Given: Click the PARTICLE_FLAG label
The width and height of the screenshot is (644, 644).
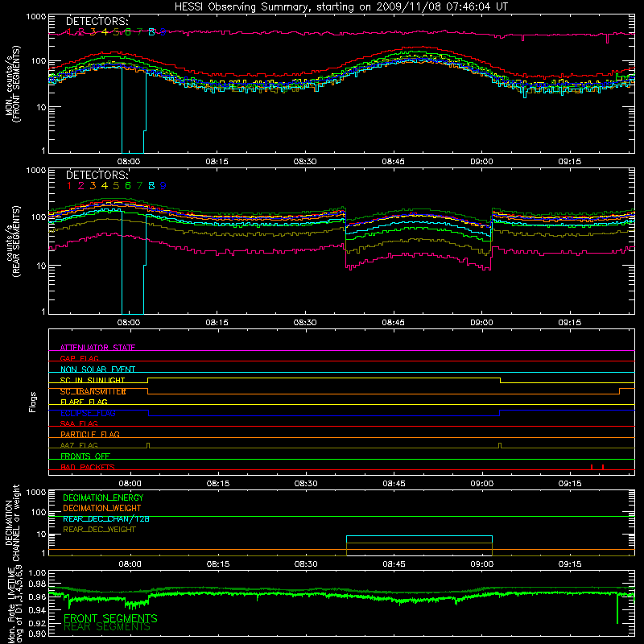Looking at the screenshot, I should pos(90,434).
